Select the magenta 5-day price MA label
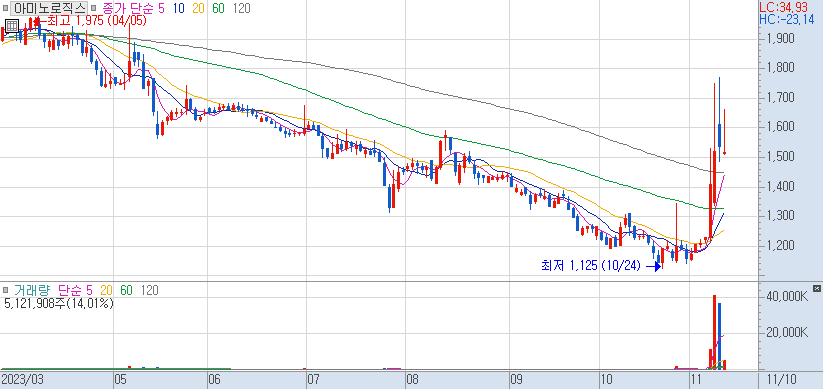This screenshot has height=389, width=823. [x=160, y=8]
